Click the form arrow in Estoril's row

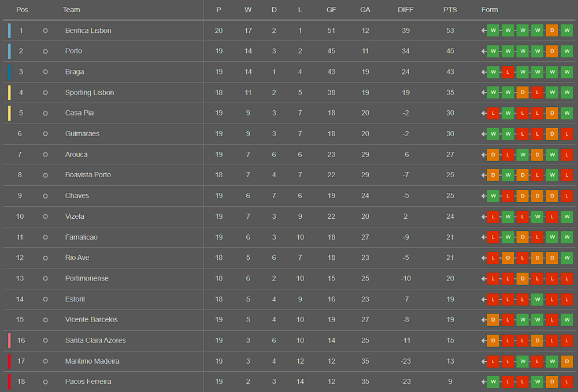[484, 299]
